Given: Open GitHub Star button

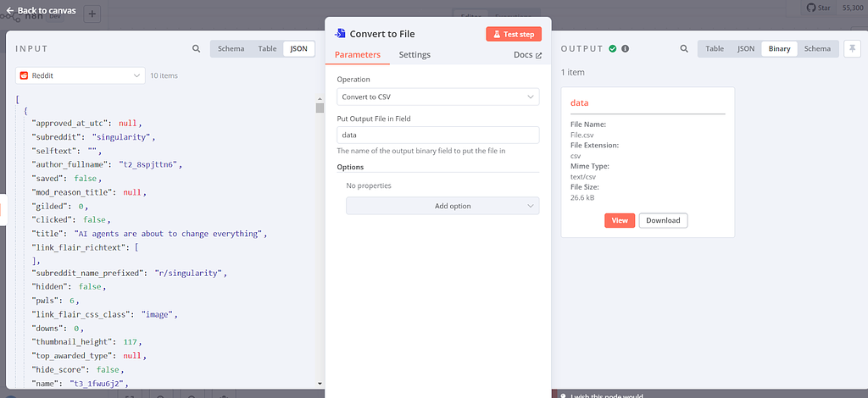Looking at the screenshot, I should (821, 8).
